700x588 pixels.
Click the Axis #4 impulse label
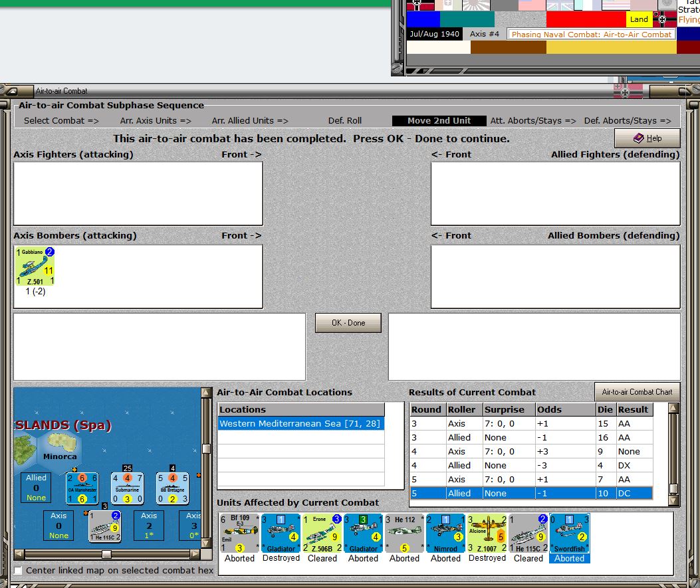point(484,34)
